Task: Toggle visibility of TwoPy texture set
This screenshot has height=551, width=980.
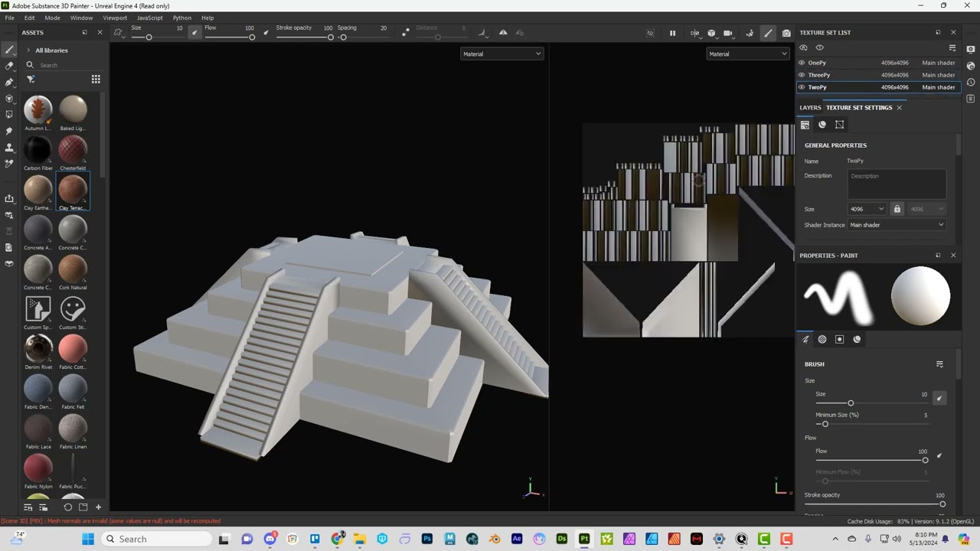Action: coord(802,87)
